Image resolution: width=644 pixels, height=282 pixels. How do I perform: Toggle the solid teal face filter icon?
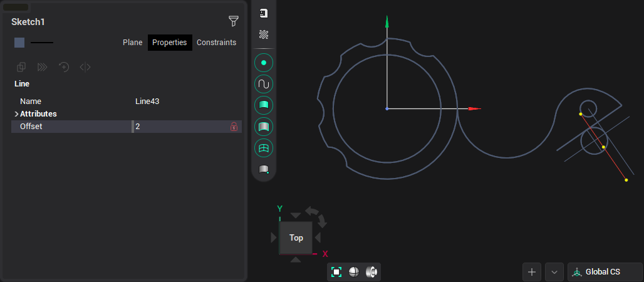tap(264, 105)
